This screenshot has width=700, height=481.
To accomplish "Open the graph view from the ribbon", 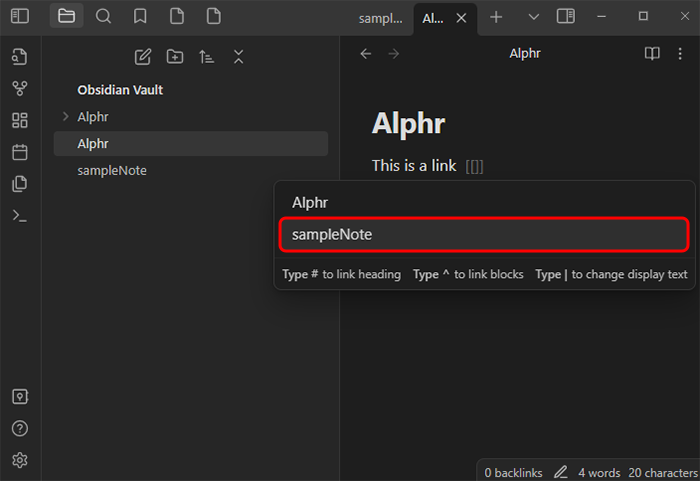I will tap(20, 88).
